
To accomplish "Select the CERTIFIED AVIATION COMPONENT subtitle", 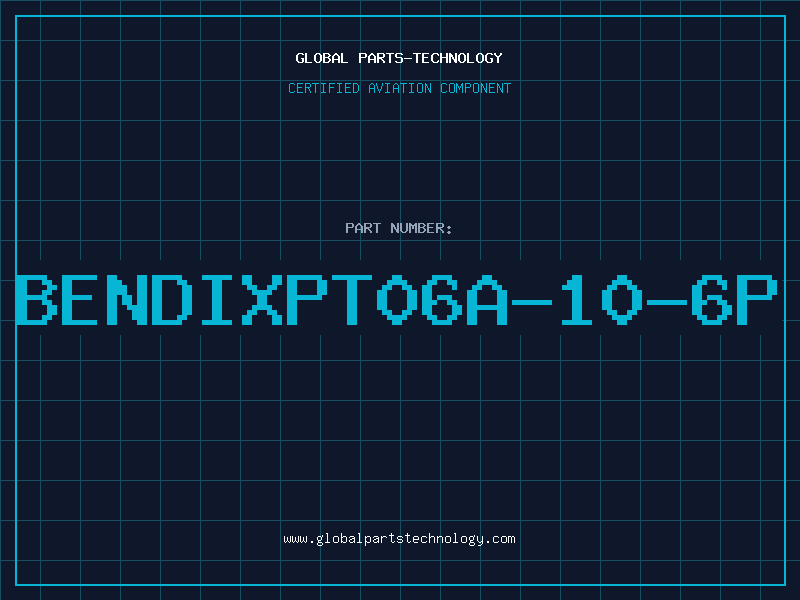I will 399,88.
